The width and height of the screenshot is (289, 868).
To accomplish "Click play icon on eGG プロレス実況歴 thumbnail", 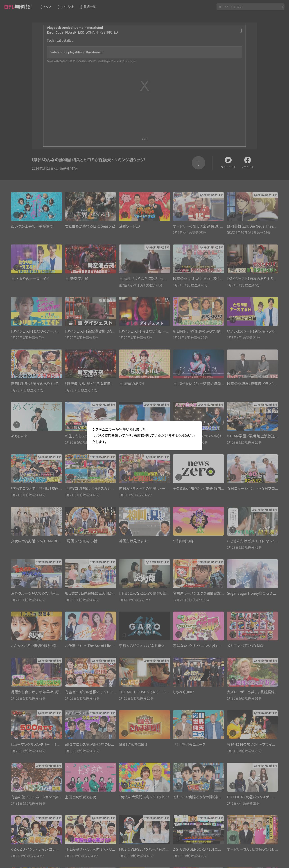I will [71, 733].
